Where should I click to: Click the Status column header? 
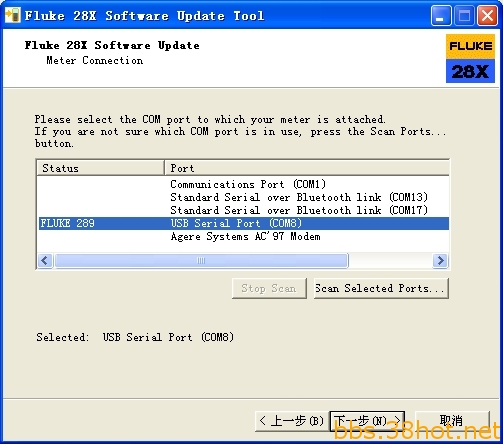click(101, 168)
